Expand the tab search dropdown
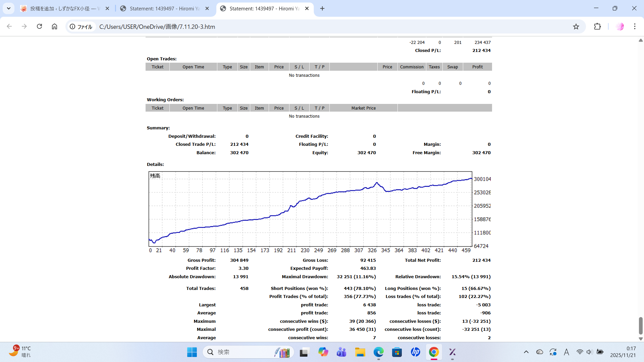This screenshot has width=644, height=362. click(x=9, y=8)
